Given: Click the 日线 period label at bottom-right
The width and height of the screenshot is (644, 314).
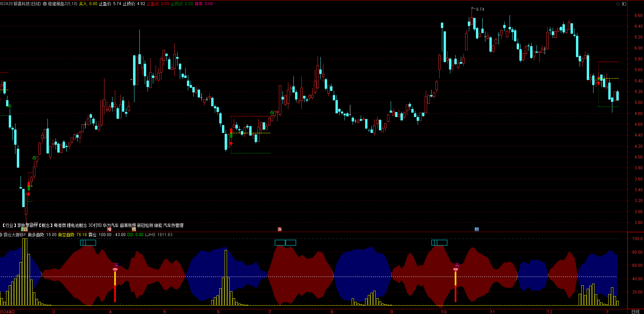Looking at the screenshot, I should click(x=635, y=312).
